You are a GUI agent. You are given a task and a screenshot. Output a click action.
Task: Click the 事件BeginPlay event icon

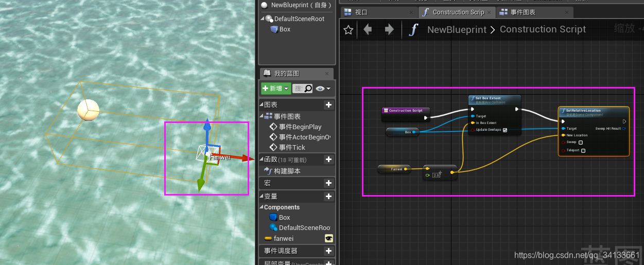[x=274, y=127]
